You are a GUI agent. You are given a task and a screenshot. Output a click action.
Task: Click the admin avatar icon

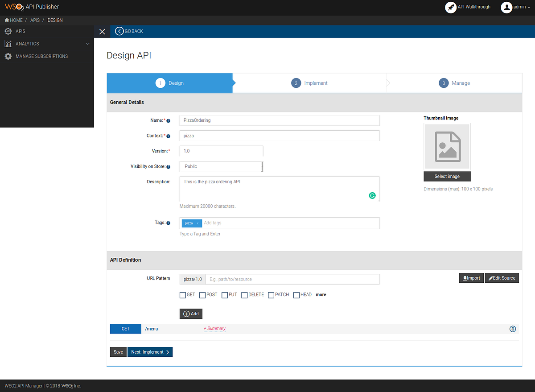pos(506,7)
